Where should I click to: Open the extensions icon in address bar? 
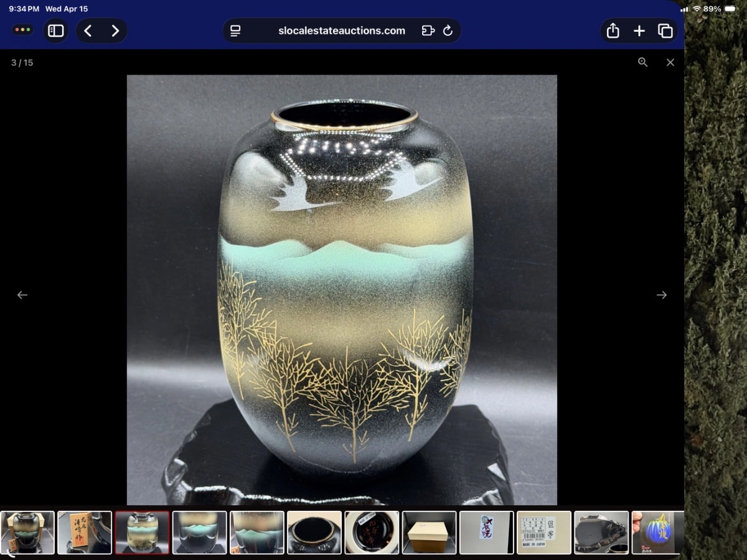tap(428, 30)
